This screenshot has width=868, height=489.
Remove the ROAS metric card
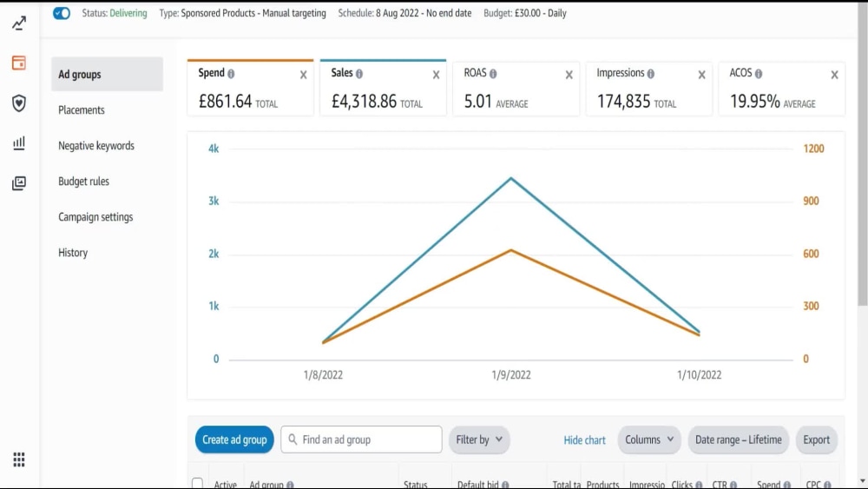pos(569,75)
